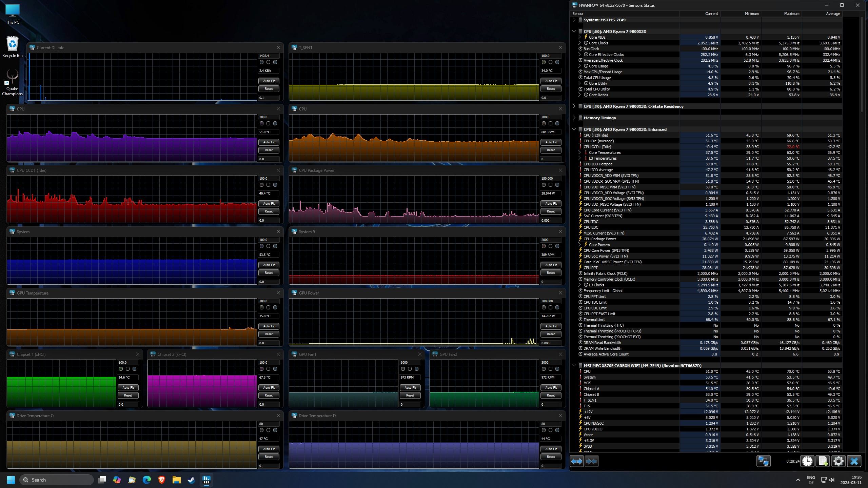868x488 pixels.
Task: Close the T_SEN1 graph window
Action: click(560, 47)
